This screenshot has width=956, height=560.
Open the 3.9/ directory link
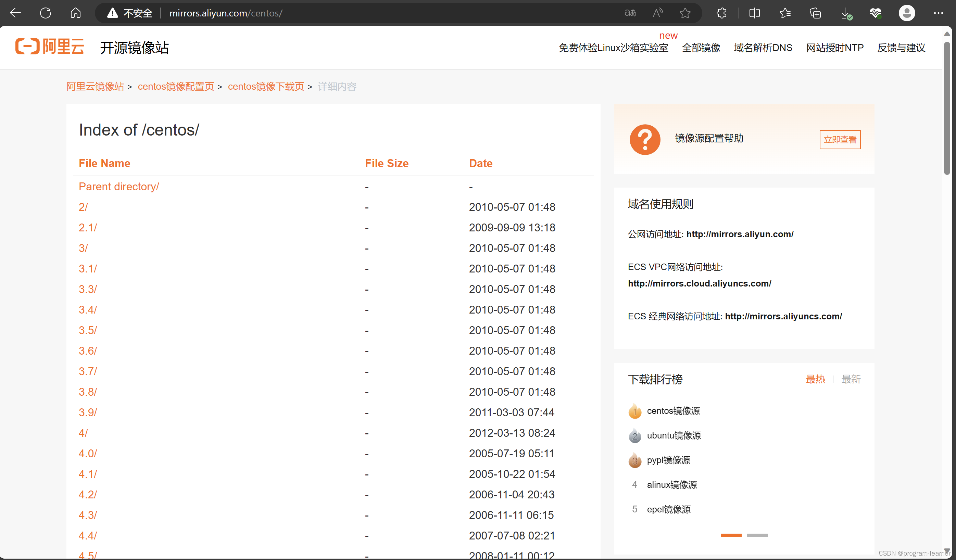(x=88, y=412)
